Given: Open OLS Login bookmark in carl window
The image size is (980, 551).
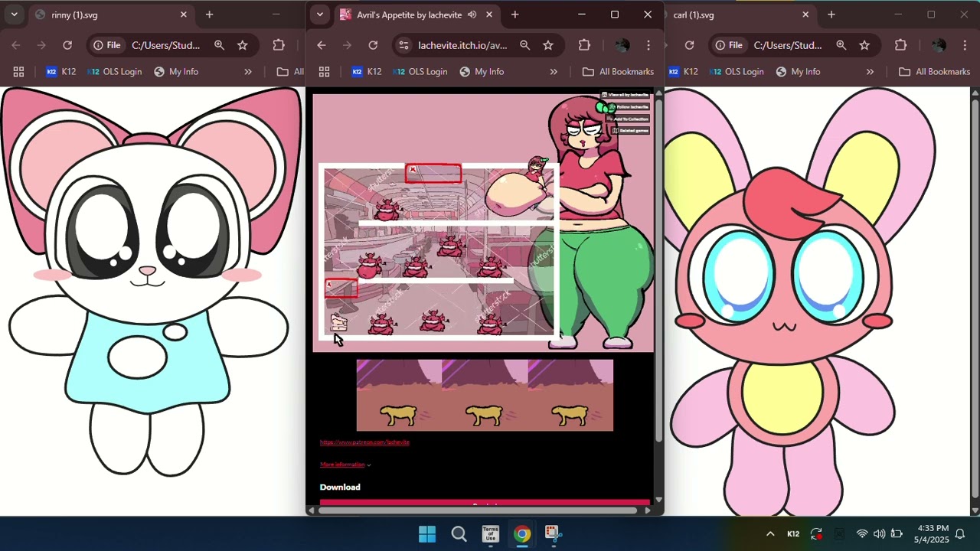Looking at the screenshot, I should (737, 72).
